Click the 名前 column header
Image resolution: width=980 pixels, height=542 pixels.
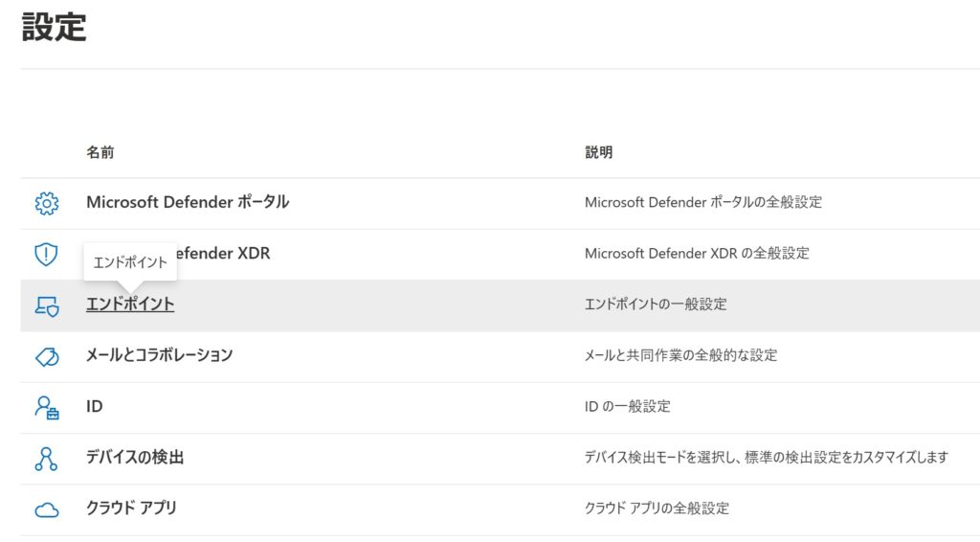(x=100, y=152)
